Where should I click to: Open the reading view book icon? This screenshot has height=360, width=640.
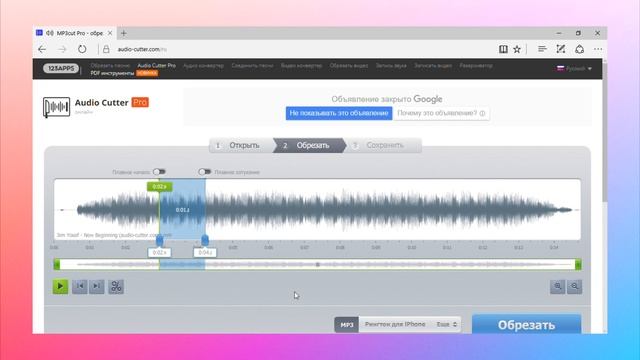(503, 49)
